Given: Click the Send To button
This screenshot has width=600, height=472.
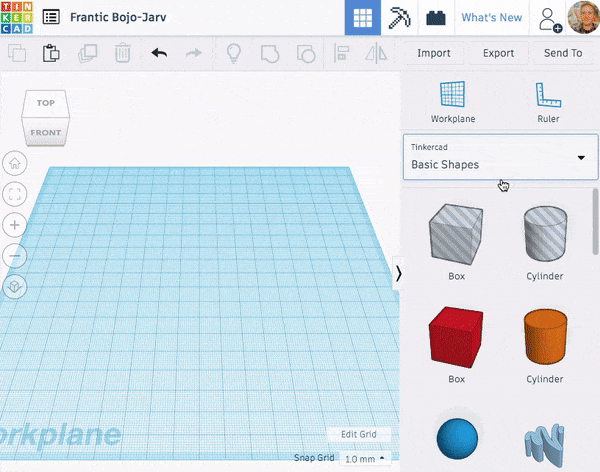Looking at the screenshot, I should click(x=563, y=53).
